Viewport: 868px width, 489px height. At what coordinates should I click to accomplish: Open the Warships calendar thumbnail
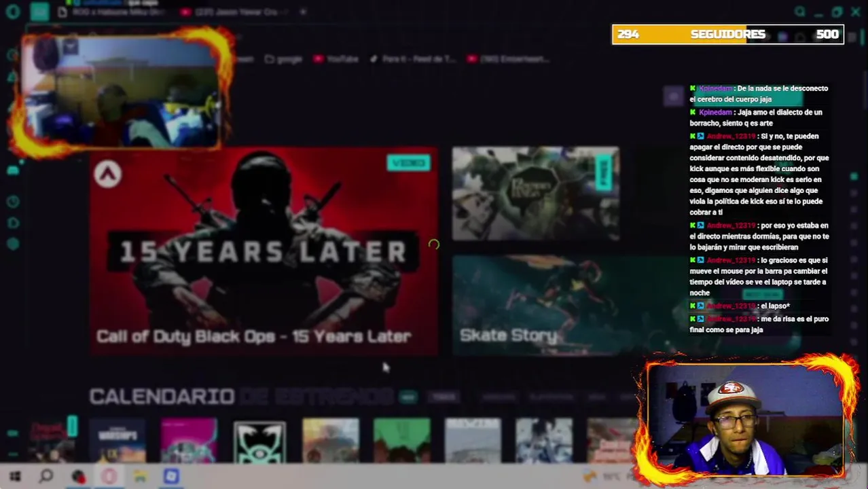[117, 441]
